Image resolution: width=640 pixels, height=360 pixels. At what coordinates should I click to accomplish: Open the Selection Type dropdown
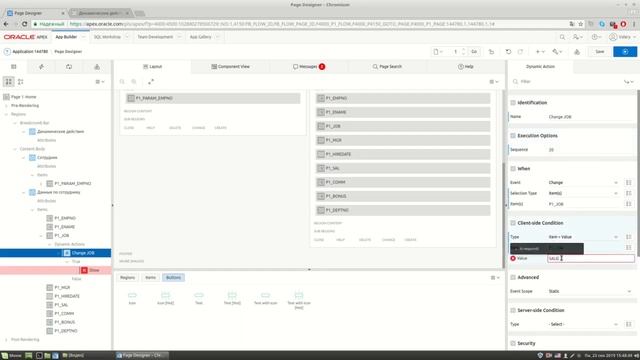pos(583,193)
